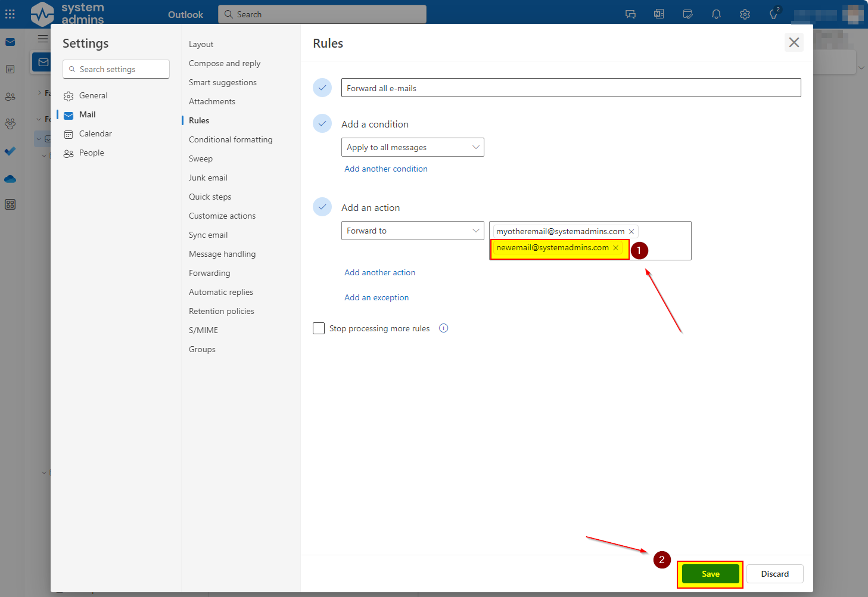
Task: Open OneDrive from the left sidebar
Action: [10, 179]
